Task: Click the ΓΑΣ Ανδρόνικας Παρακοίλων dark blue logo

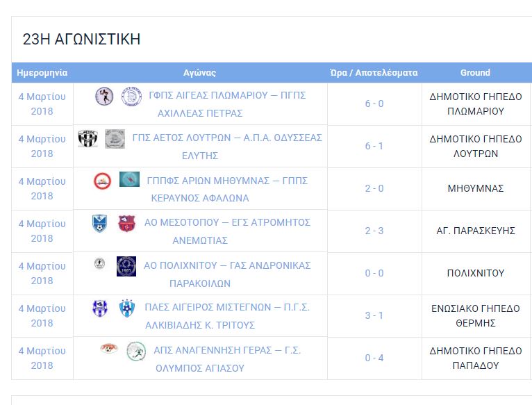Action: tap(126, 266)
